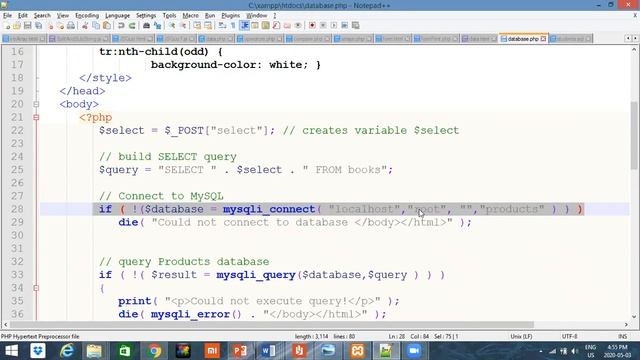640x360 pixels.
Task: Open Folder as Workspace toolbar icon
Action: (x=287, y=26)
